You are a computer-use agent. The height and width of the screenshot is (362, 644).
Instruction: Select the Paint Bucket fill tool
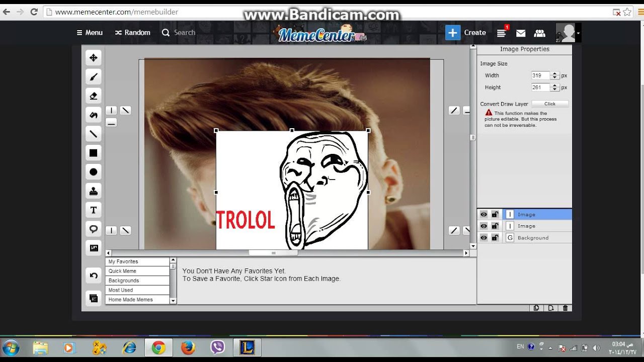pyautogui.click(x=93, y=115)
